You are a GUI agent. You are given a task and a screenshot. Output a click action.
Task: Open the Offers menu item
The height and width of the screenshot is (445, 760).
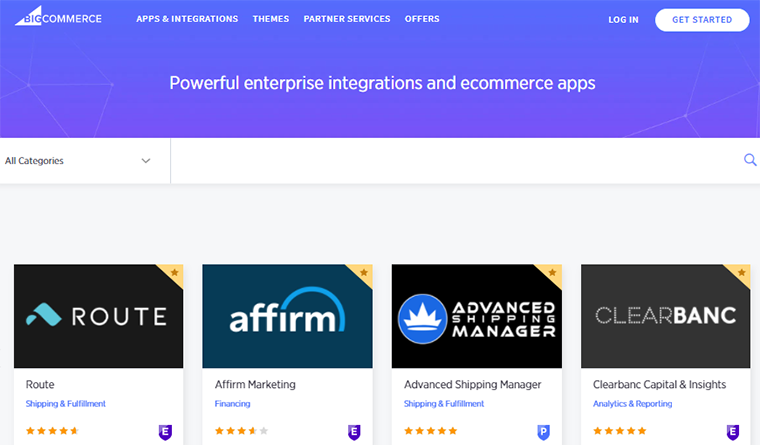[422, 19]
